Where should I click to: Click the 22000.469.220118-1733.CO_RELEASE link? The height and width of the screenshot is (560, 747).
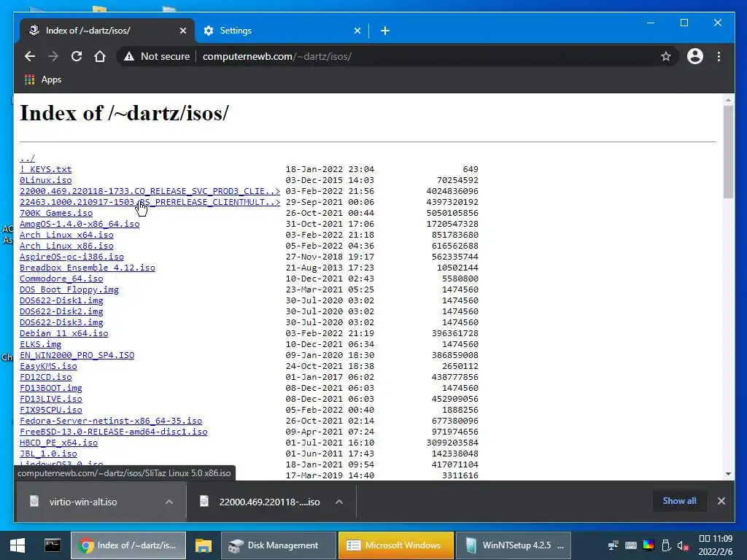(150, 191)
